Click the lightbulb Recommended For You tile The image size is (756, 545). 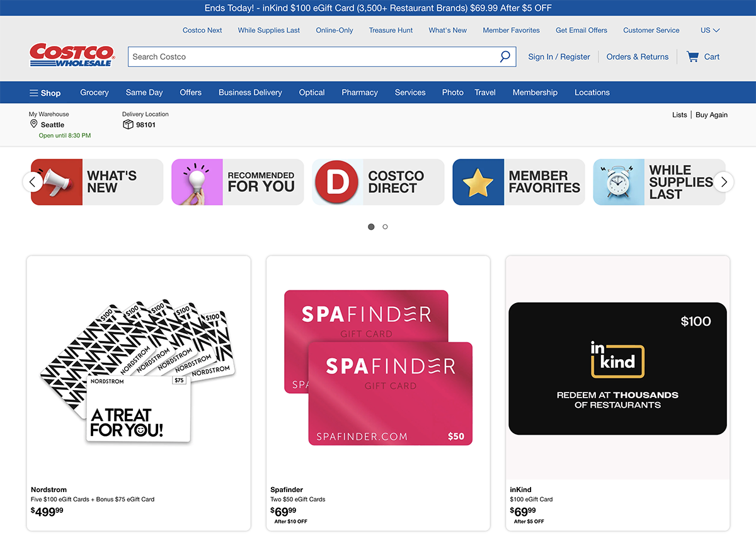pos(238,182)
